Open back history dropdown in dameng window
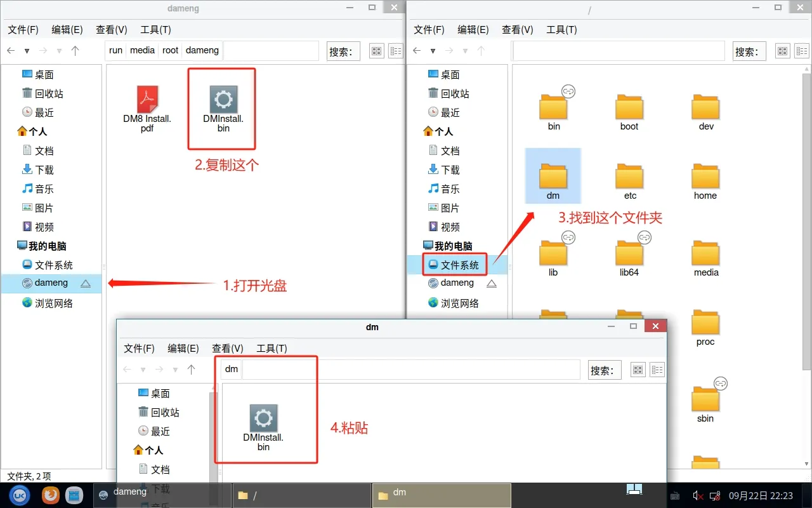812x508 pixels. click(x=27, y=51)
